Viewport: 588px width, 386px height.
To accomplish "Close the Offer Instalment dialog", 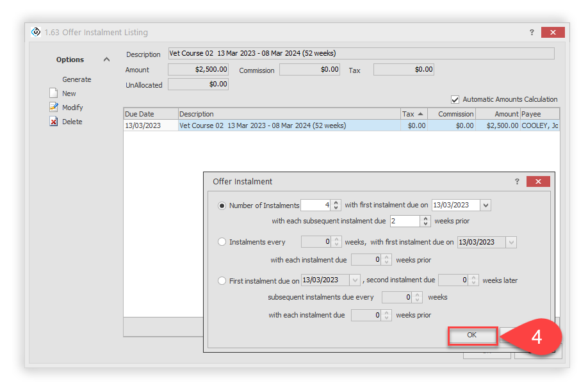I will tap(538, 182).
